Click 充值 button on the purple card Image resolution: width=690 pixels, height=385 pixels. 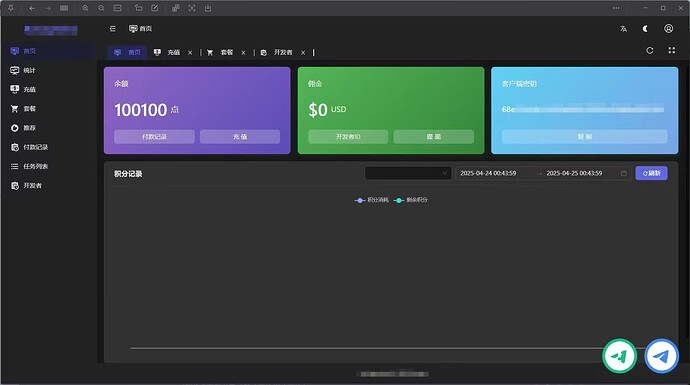[x=240, y=136]
